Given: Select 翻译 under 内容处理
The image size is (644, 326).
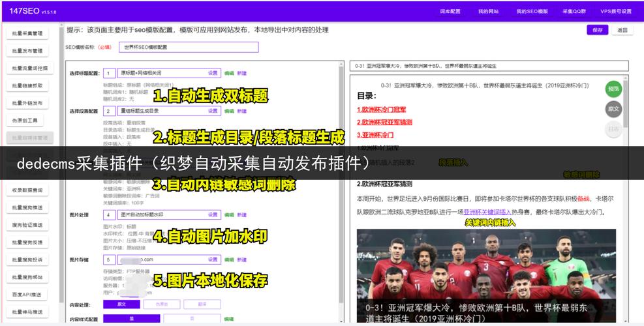Looking at the screenshot, I should [x=202, y=304].
